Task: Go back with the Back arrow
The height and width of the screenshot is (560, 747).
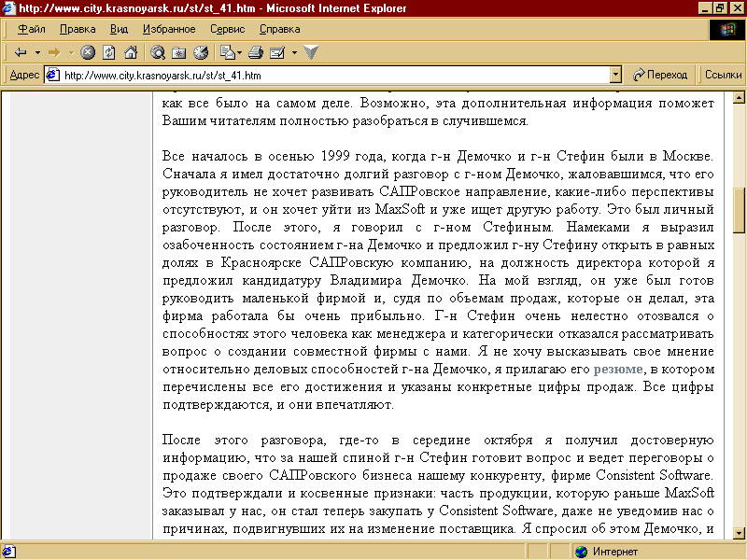Action: (21, 52)
